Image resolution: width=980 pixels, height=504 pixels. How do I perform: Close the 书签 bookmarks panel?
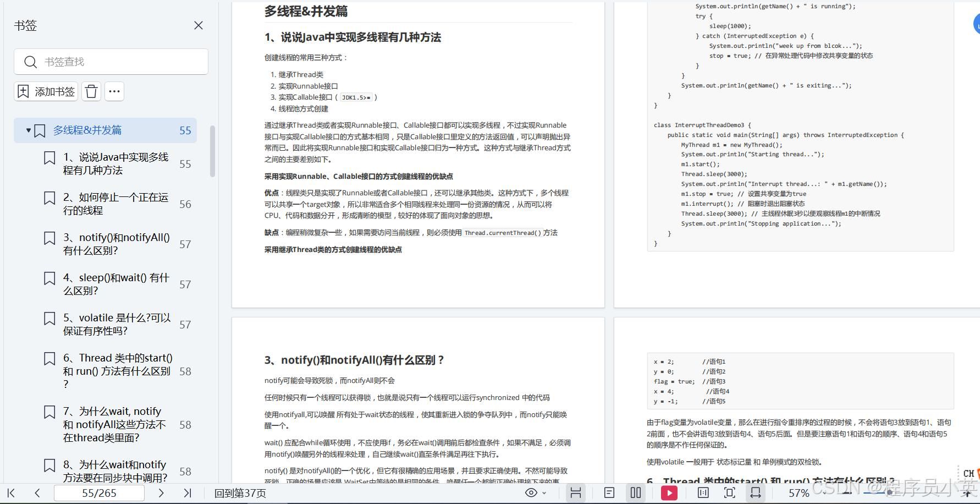(199, 25)
